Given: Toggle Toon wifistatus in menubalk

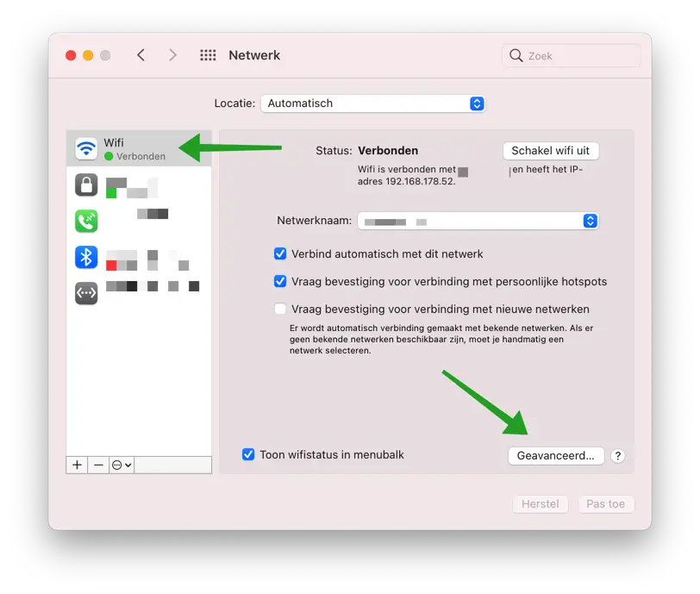Looking at the screenshot, I should pyautogui.click(x=248, y=454).
